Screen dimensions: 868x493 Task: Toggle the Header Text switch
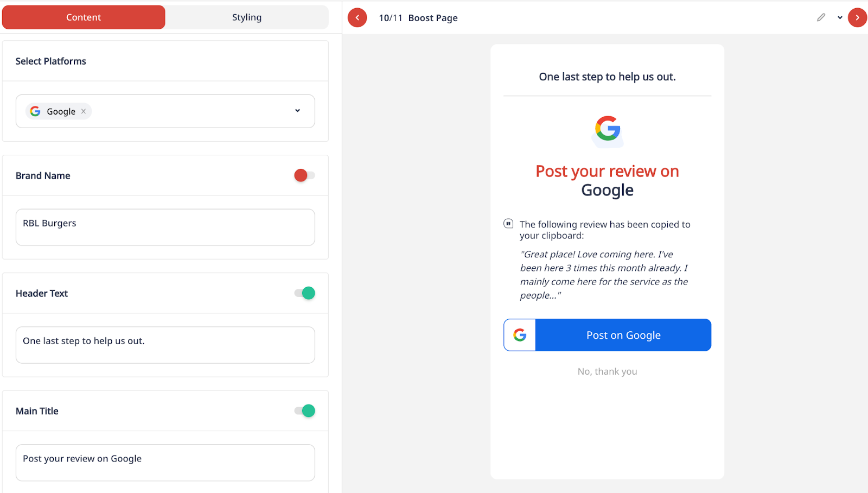pos(304,293)
